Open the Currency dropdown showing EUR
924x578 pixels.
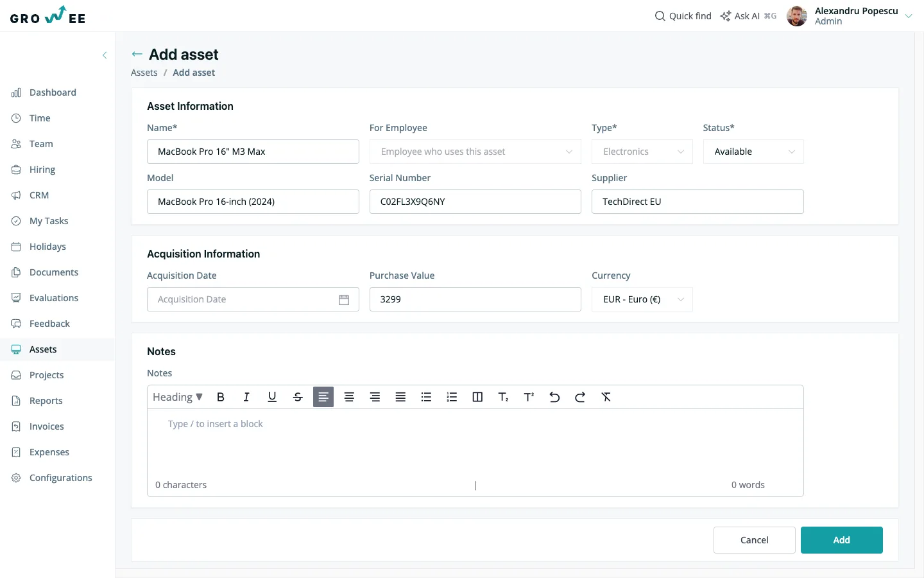(x=642, y=299)
